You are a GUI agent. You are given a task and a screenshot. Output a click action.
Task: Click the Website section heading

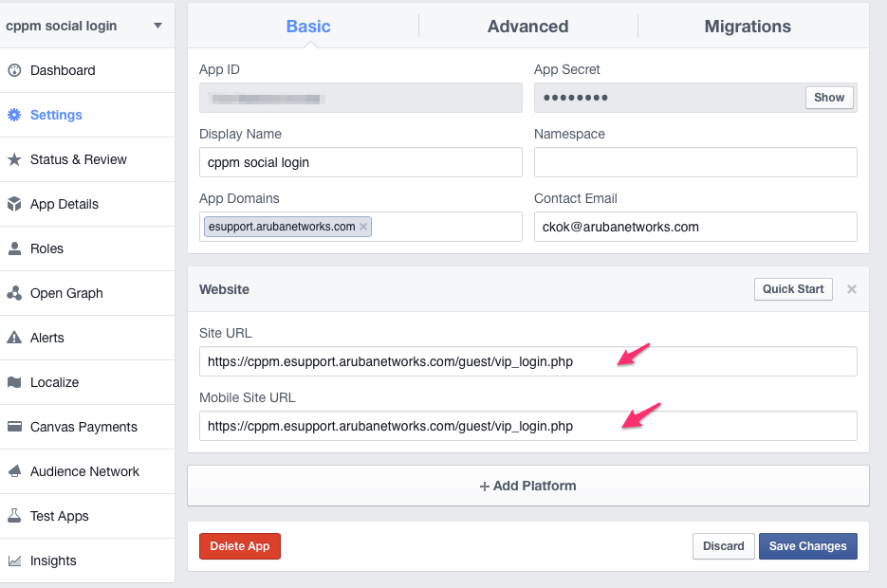coord(224,289)
